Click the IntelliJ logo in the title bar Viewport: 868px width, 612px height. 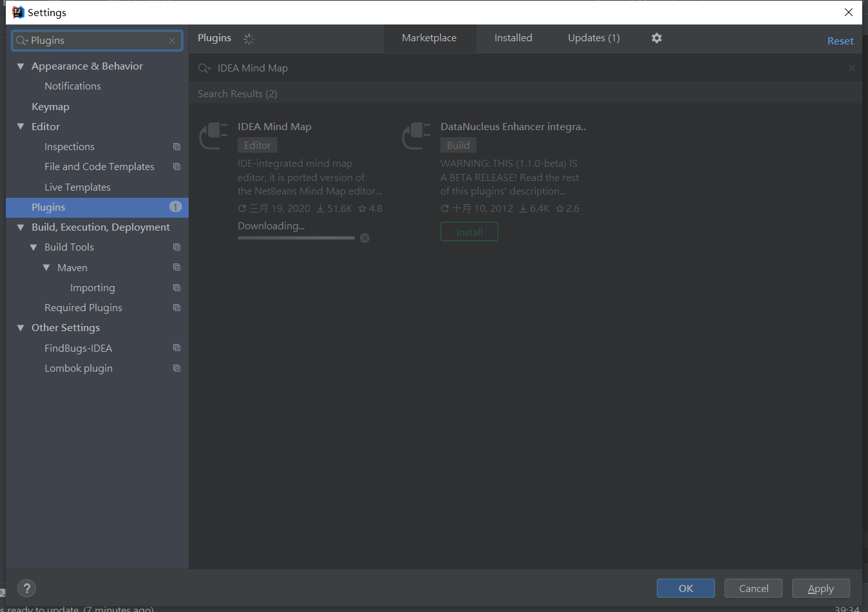coord(18,12)
